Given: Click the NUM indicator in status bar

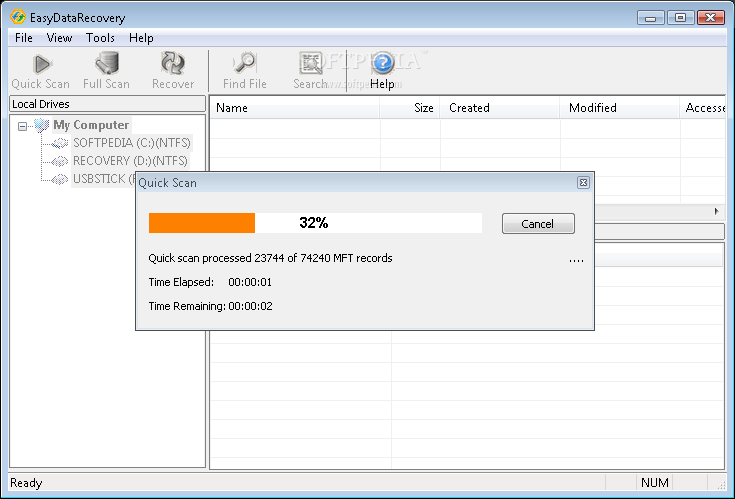Looking at the screenshot, I should pos(655,483).
